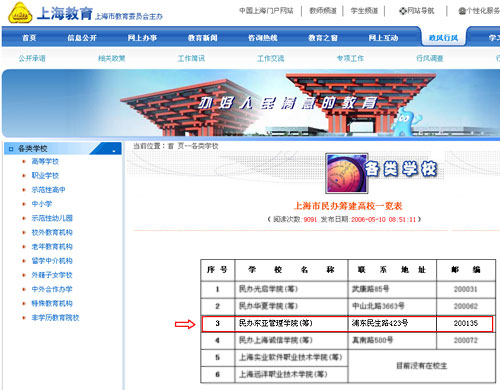
Task: Select 示范性幼儿园 in the sidebar
Action: coord(52,218)
